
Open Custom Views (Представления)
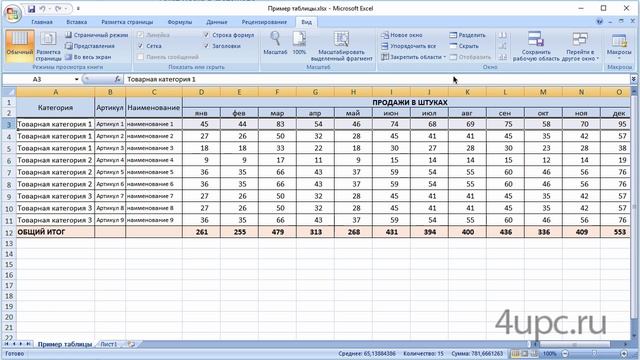coord(90,46)
